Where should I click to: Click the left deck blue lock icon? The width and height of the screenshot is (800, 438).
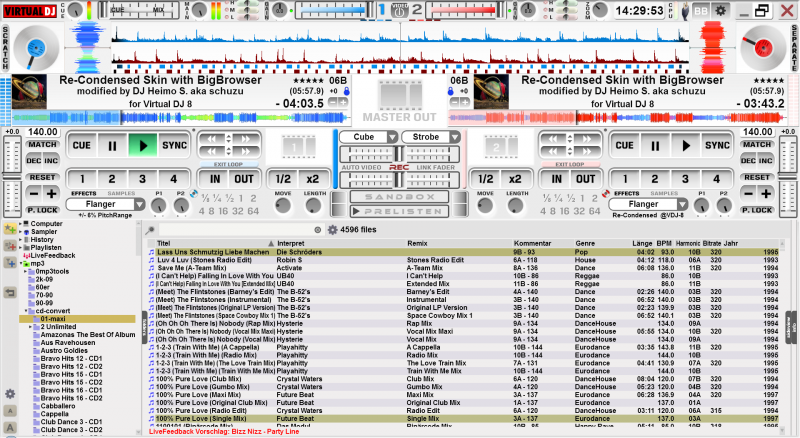click(x=346, y=91)
